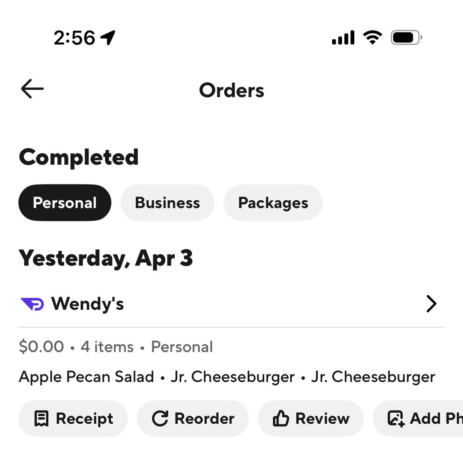
Task: Click the thumbs-up review icon
Action: point(280,418)
